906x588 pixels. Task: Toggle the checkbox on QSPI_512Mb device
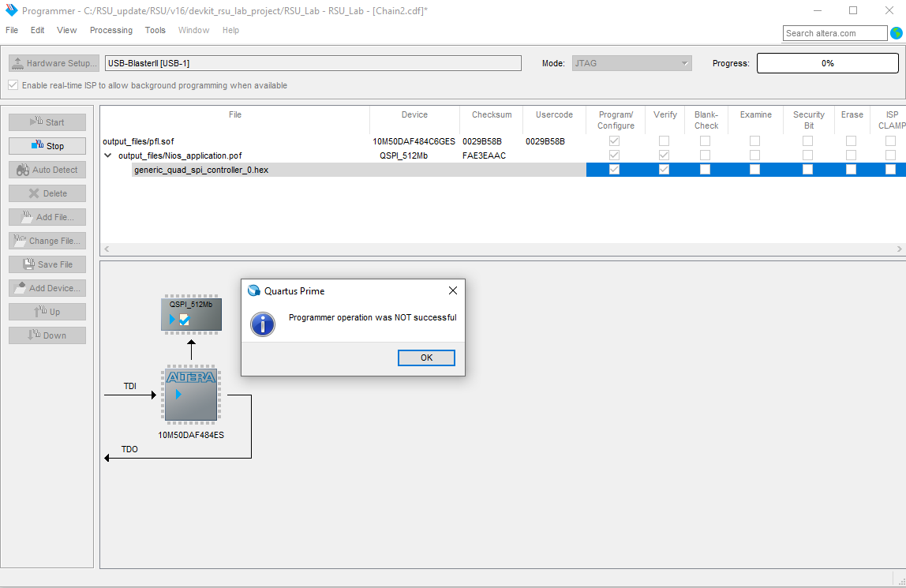(x=184, y=320)
